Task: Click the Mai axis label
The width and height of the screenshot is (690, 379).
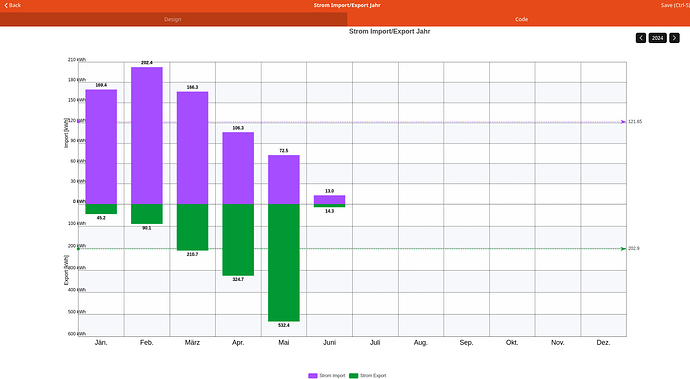Action: pos(284,342)
